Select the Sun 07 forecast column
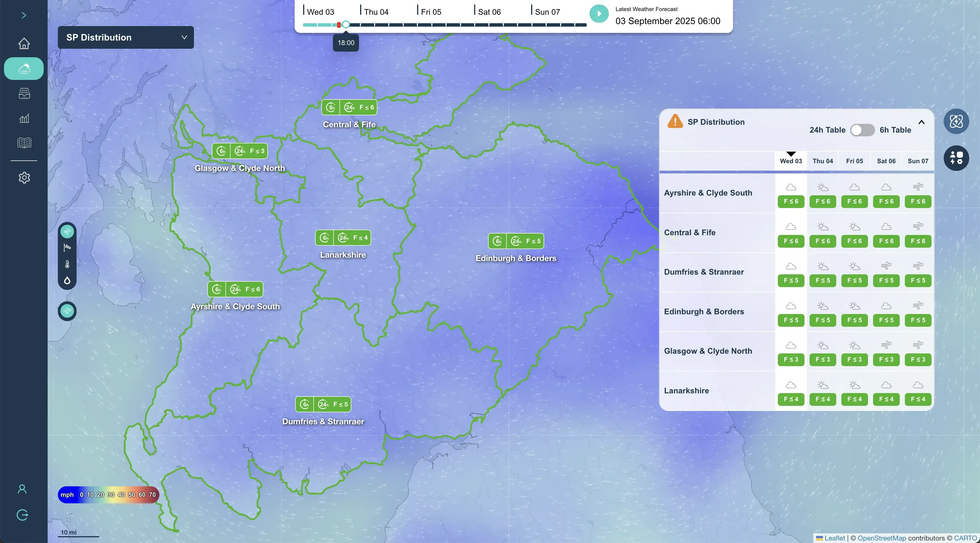 tap(917, 161)
